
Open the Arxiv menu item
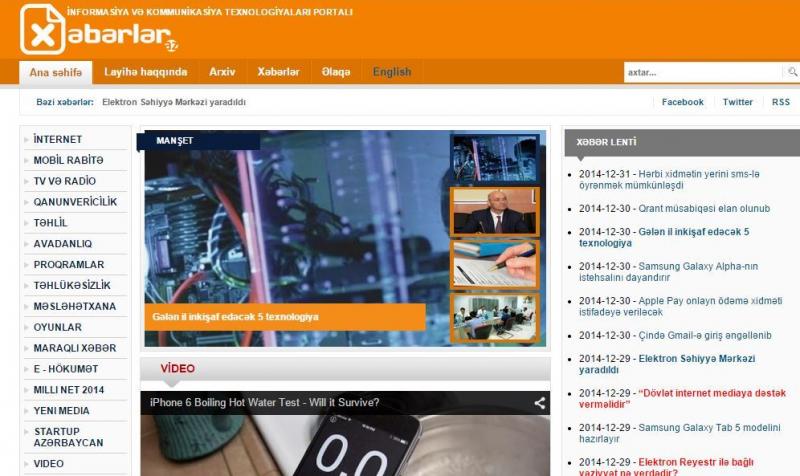(222, 72)
